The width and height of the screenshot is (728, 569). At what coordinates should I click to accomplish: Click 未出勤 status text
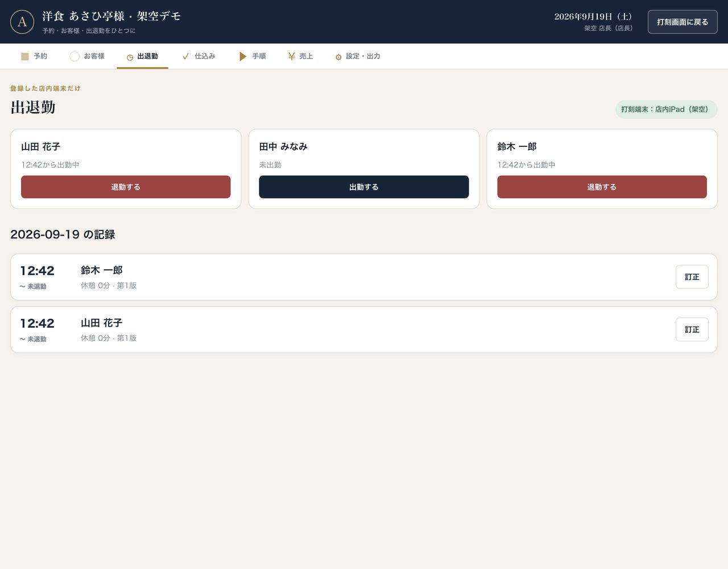point(270,164)
